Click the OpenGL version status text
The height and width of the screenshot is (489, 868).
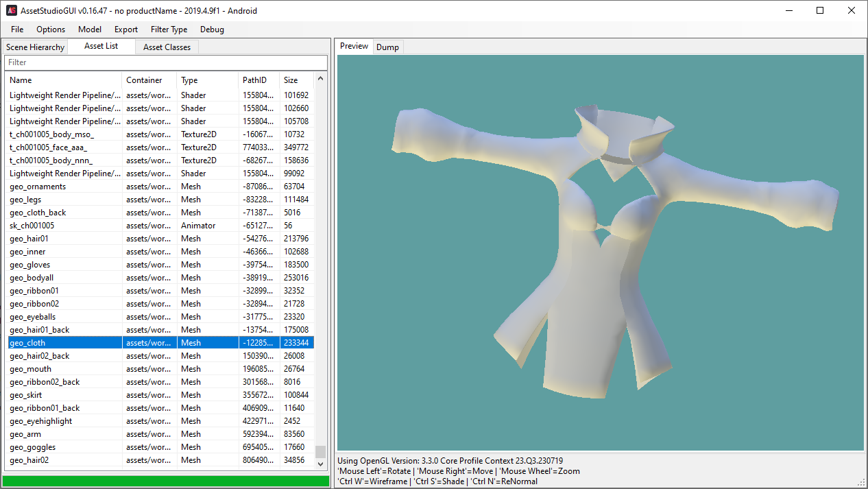(x=450, y=461)
